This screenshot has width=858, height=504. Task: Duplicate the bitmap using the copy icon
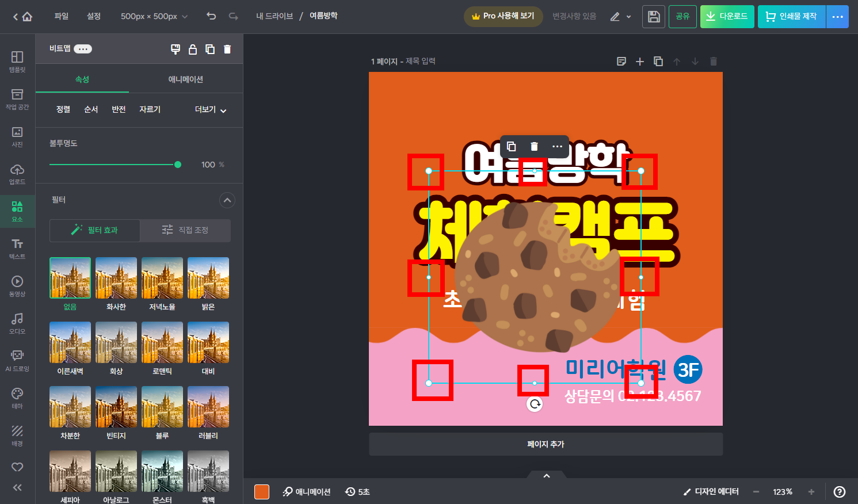coord(210,49)
